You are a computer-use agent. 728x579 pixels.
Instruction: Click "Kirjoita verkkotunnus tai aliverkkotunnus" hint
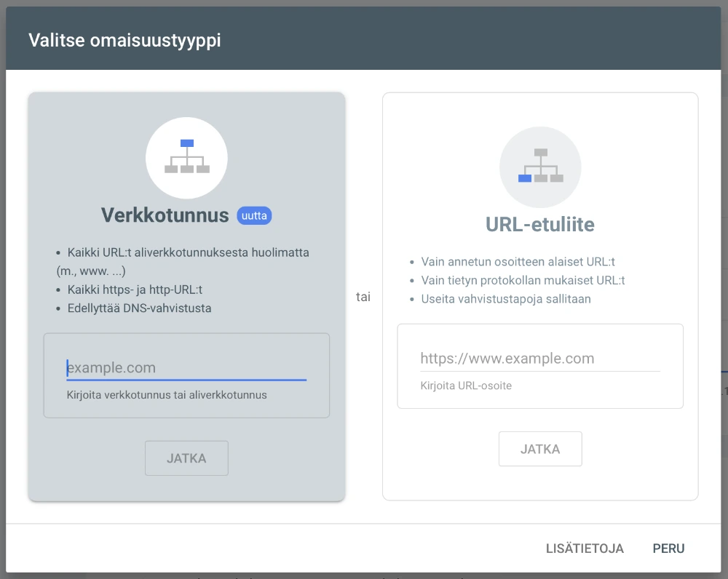(x=167, y=395)
